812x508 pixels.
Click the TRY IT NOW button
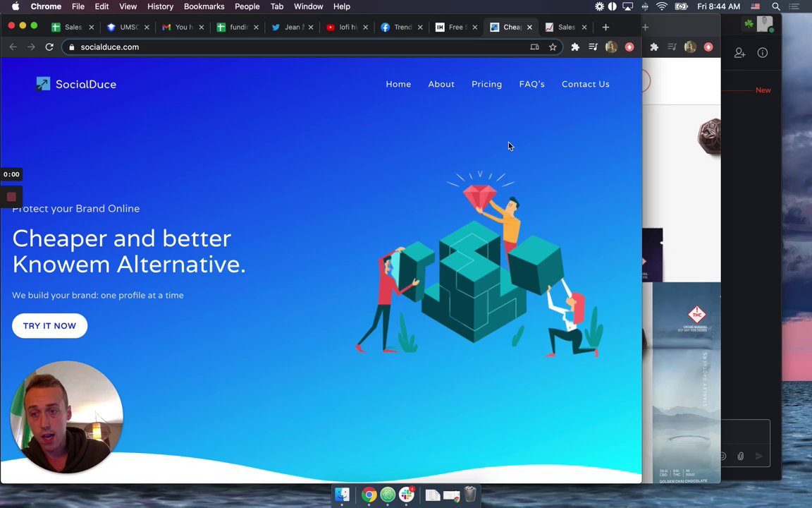coord(50,325)
